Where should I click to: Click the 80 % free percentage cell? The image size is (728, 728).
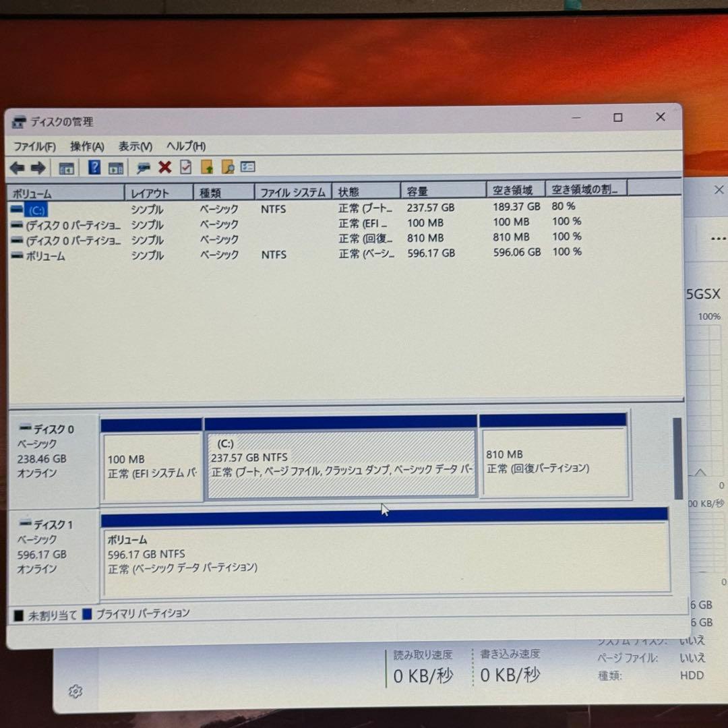coord(563,206)
